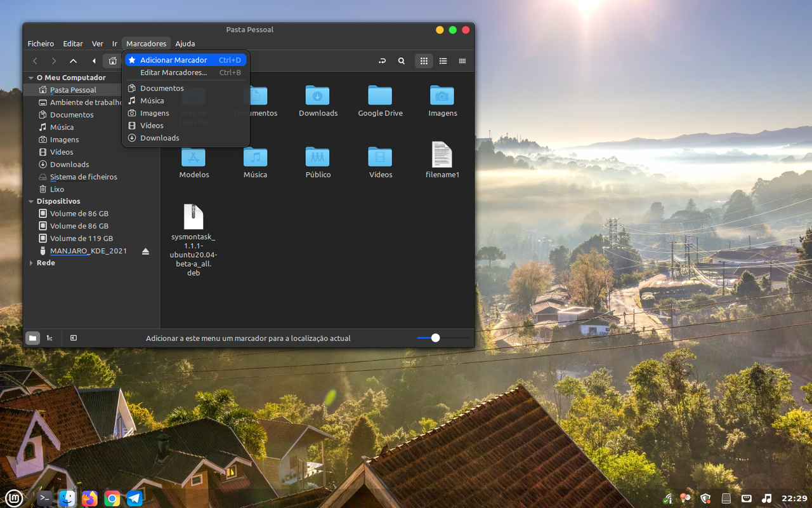This screenshot has width=812, height=508.
Task: Open the MANJARO_KDE_2021 device
Action: [x=82, y=251]
